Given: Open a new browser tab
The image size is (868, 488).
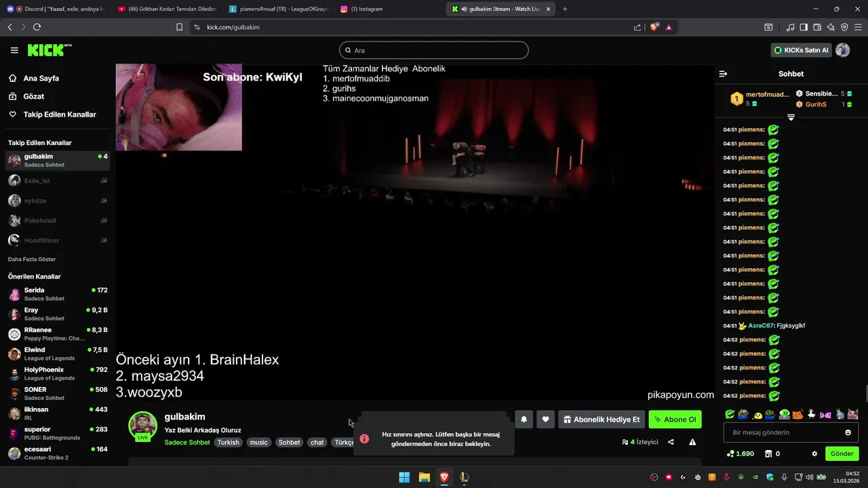Looking at the screenshot, I should (565, 9).
